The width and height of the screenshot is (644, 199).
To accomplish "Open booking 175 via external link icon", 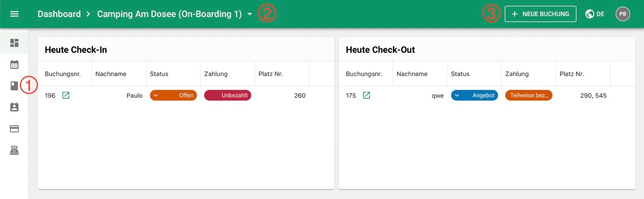I will click(367, 95).
